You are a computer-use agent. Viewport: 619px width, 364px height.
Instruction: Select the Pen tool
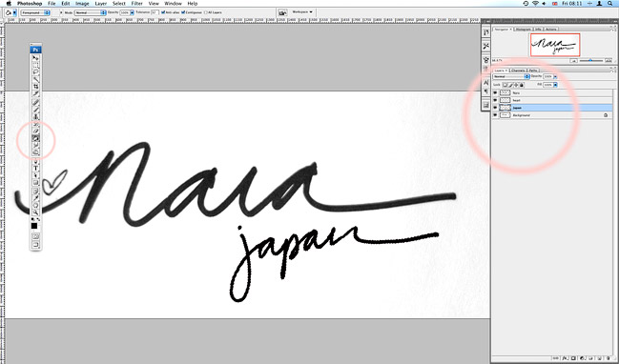pyautogui.click(x=35, y=162)
